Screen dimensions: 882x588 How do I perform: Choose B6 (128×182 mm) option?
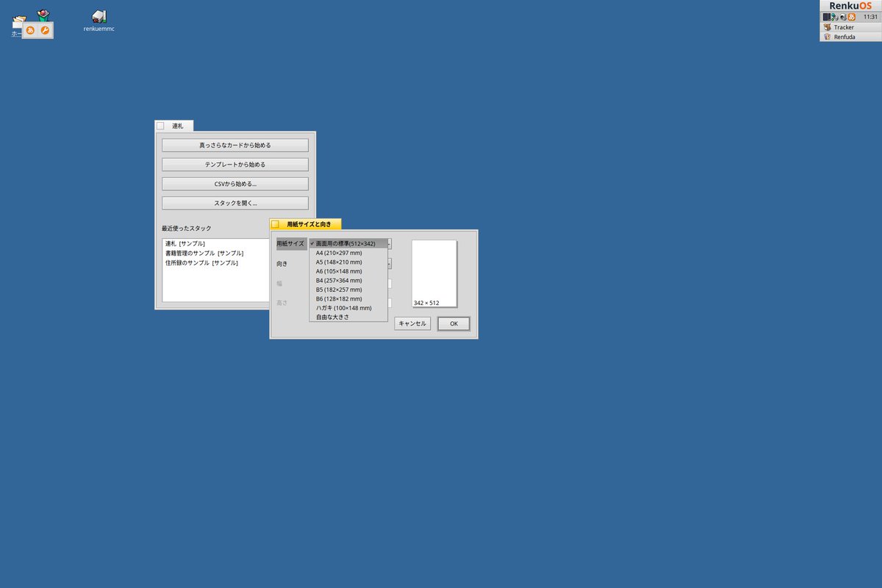click(x=348, y=298)
